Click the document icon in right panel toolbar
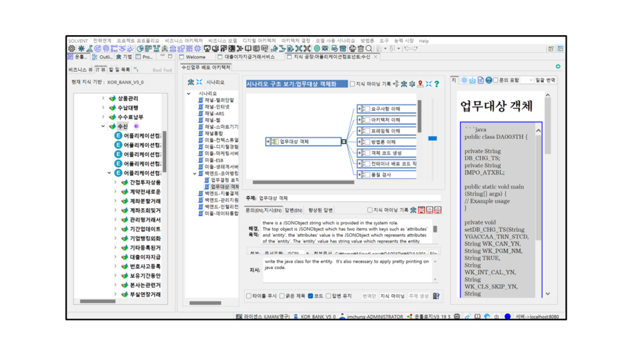 click(x=480, y=80)
